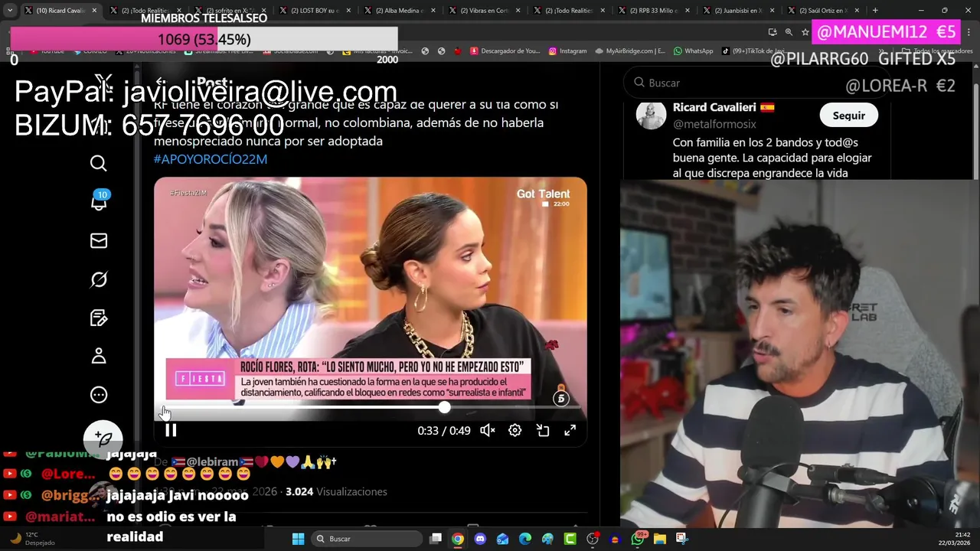Open a new browser tab with plus
This screenshot has width=980, height=551.
tap(875, 11)
